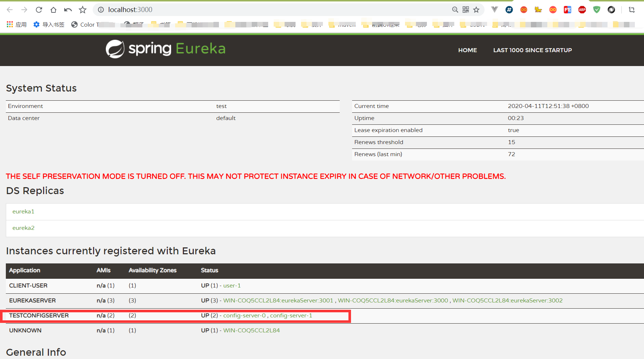Open the 导入书签 bookmark
The height and width of the screenshot is (359, 644).
click(49, 24)
